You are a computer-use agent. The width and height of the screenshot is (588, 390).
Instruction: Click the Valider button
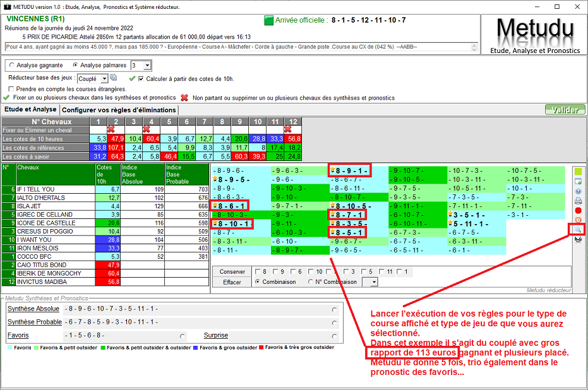coord(565,110)
